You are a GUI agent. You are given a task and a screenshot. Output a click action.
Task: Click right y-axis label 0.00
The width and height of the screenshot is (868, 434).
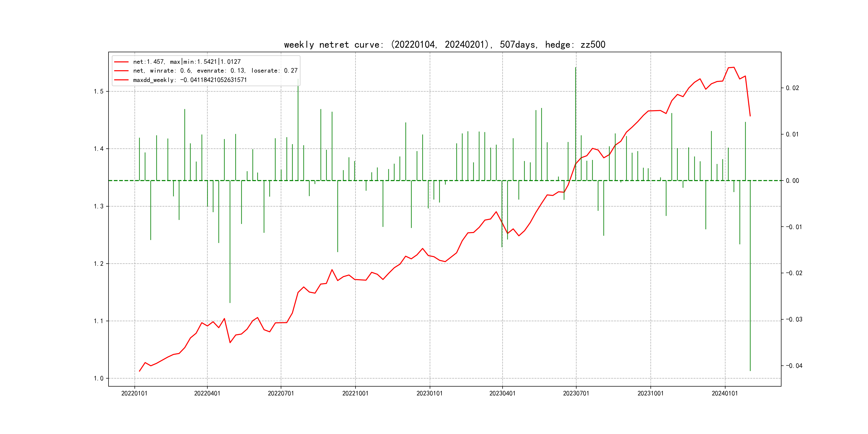click(x=792, y=181)
